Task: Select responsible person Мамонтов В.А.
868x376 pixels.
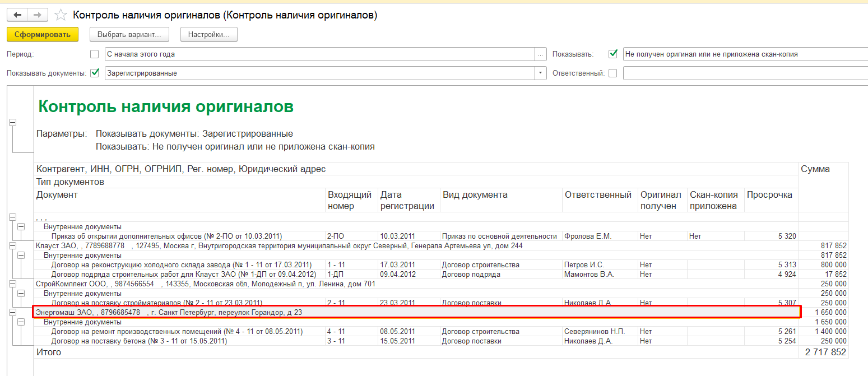Action: click(x=590, y=274)
